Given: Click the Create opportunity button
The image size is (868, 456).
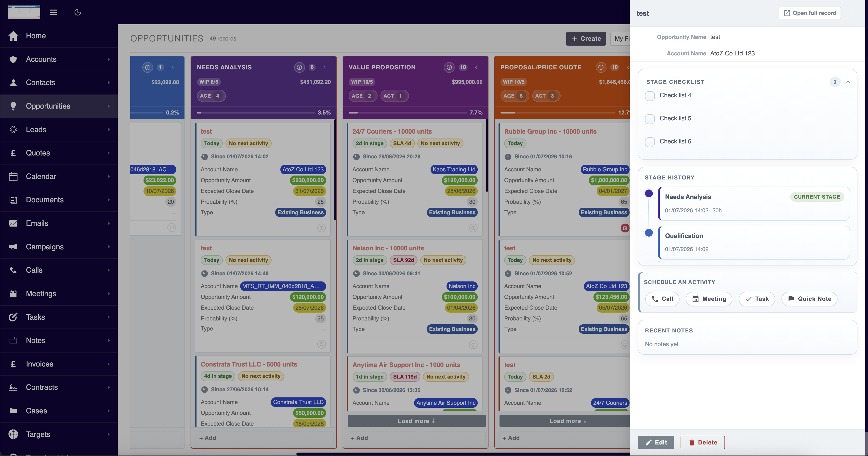Looking at the screenshot, I should [x=586, y=39].
